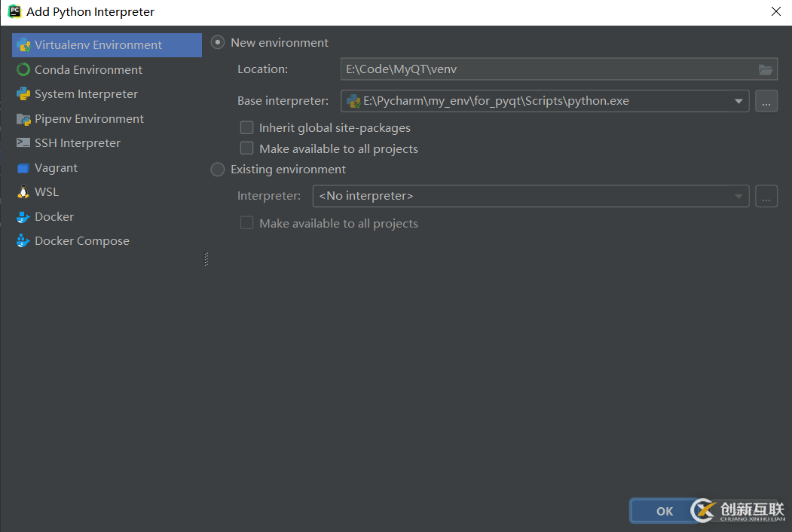Confirm with the OK button
This screenshot has height=532, width=792.
[x=664, y=511]
